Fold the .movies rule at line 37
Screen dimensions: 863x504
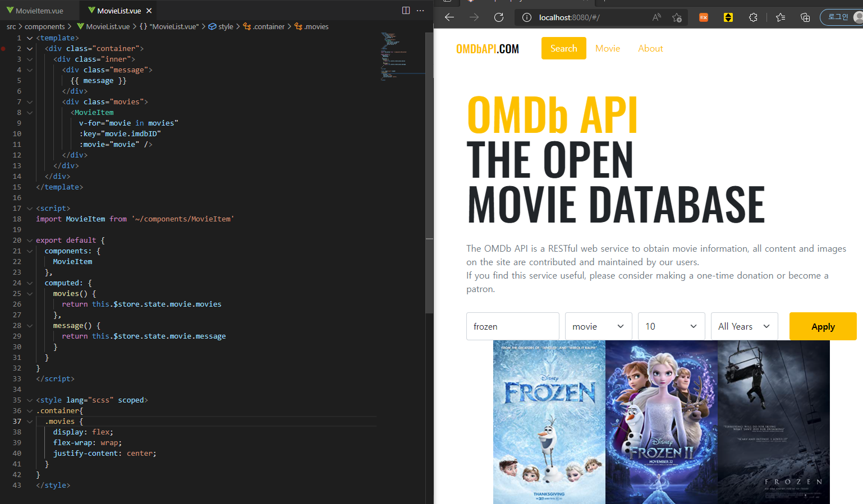[30, 422]
